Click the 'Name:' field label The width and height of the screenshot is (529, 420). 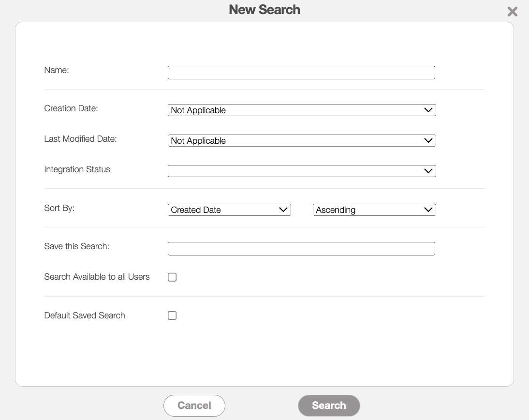(57, 70)
